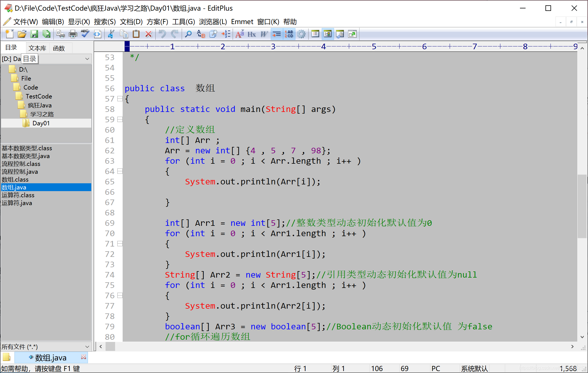Close the 数组.java document tab

[83, 357]
